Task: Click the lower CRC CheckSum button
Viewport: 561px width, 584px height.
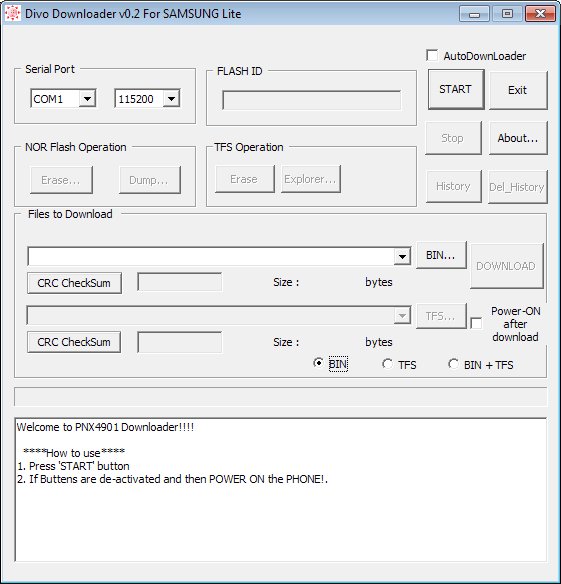Action: (x=74, y=342)
